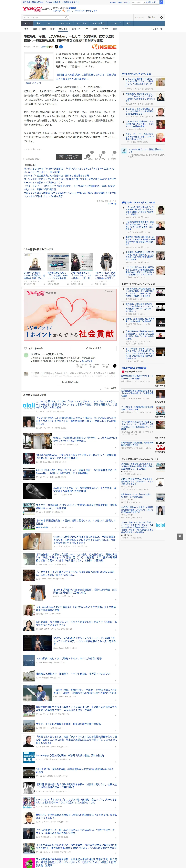The width and height of the screenshot is (186, 868).
Task: Select the みんなの意見 navigation tab
Action: click(98, 24)
